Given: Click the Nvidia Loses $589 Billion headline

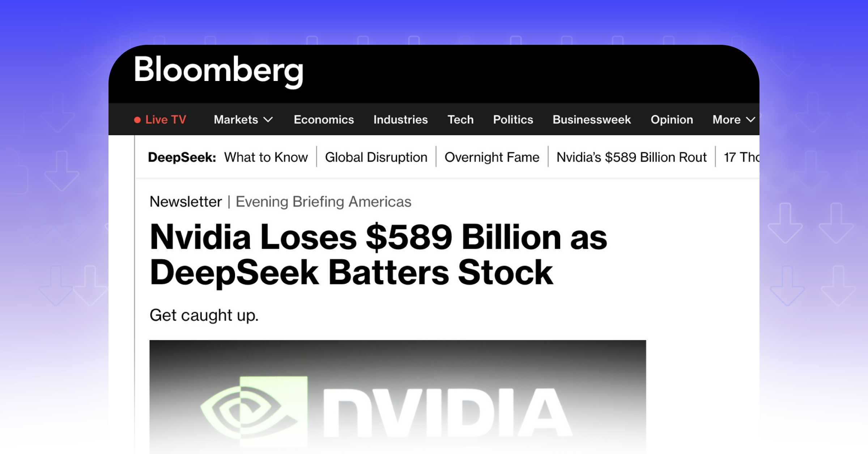Looking at the screenshot, I should pos(378,255).
